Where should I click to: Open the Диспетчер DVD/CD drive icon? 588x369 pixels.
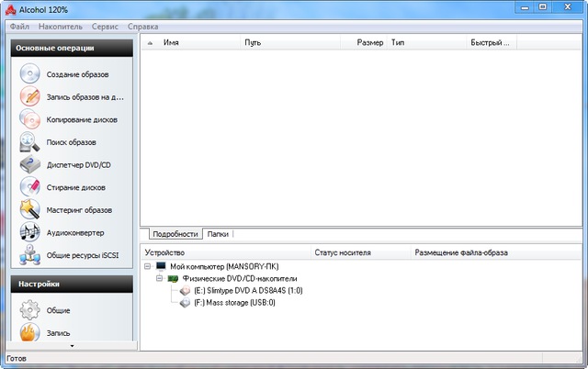[x=30, y=165]
